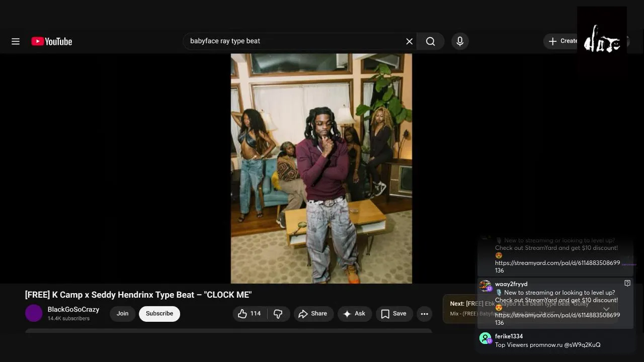This screenshot has width=644, height=362.
Task: Open the streamyard link in waay2fryyd's message
Action: (557, 319)
